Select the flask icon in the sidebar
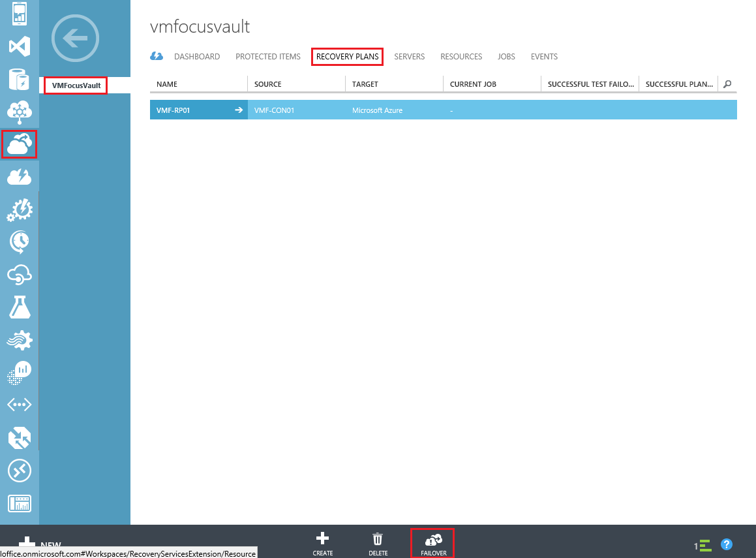This screenshot has width=756, height=558. (20, 307)
